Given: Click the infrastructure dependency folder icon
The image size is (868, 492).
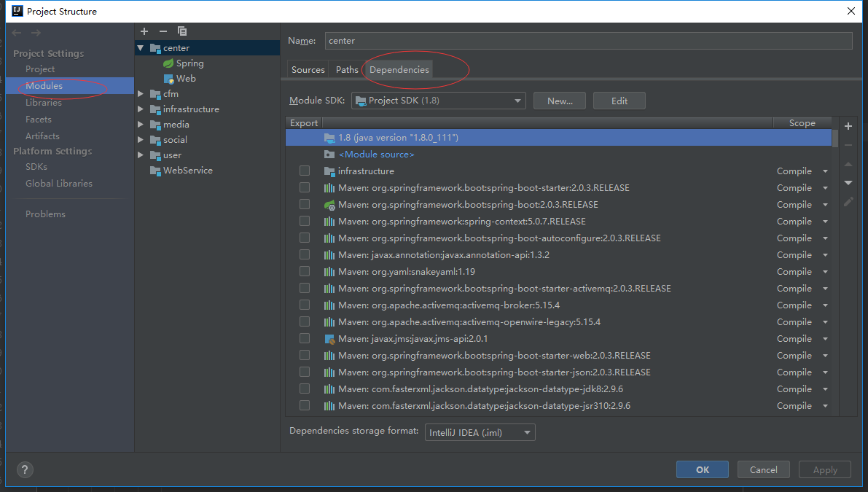Looking at the screenshot, I should (329, 171).
